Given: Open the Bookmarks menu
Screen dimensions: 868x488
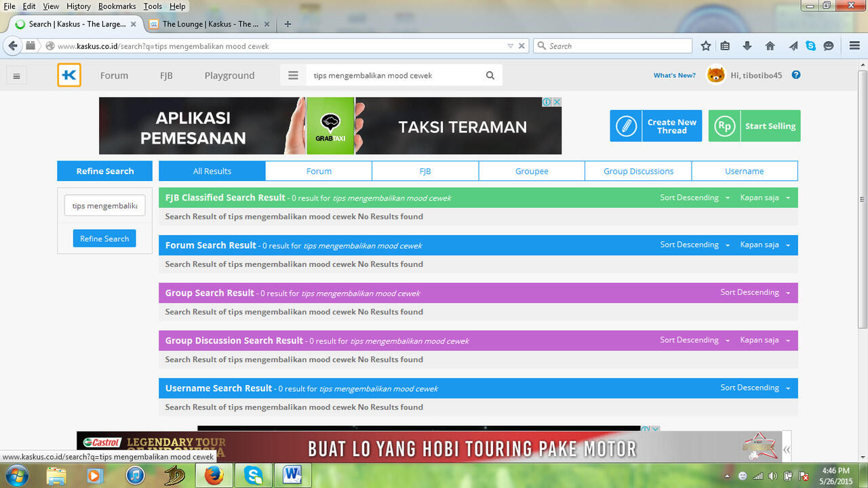Looking at the screenshot, I should pos(117,6).
